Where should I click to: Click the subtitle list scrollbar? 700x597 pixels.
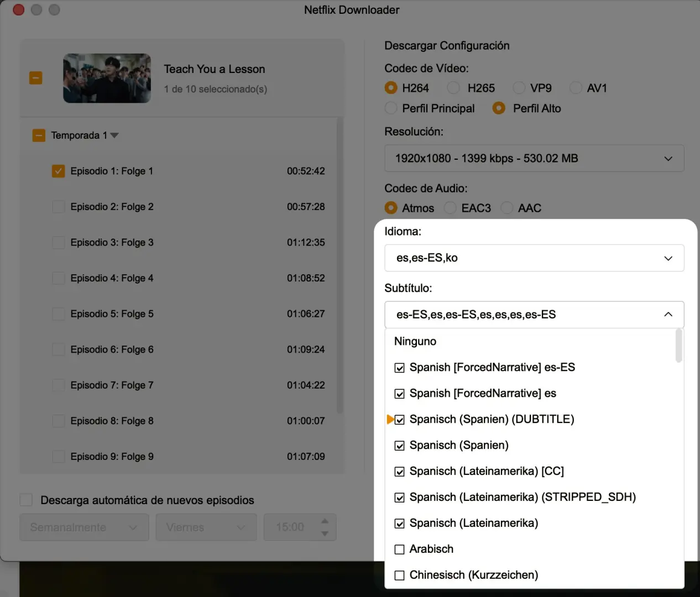(x=679, y=346)
